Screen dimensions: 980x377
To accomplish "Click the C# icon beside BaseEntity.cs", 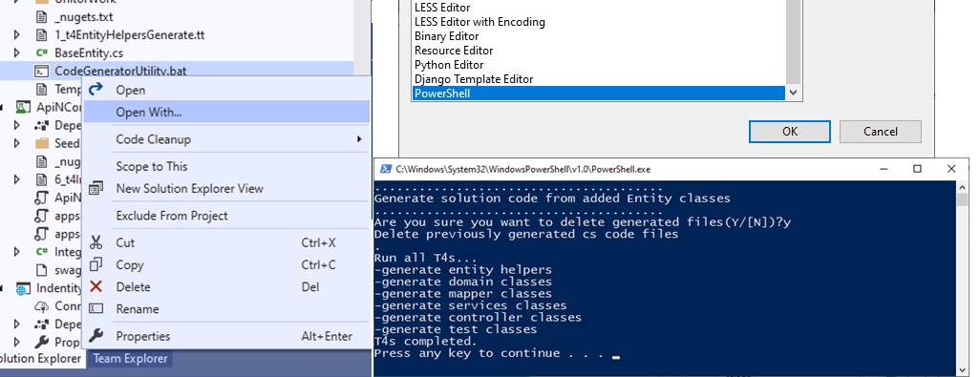I will [x=42, y=53].
